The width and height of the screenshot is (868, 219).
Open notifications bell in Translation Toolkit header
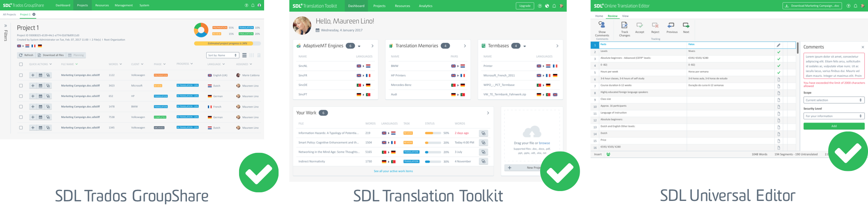(554, 6)
